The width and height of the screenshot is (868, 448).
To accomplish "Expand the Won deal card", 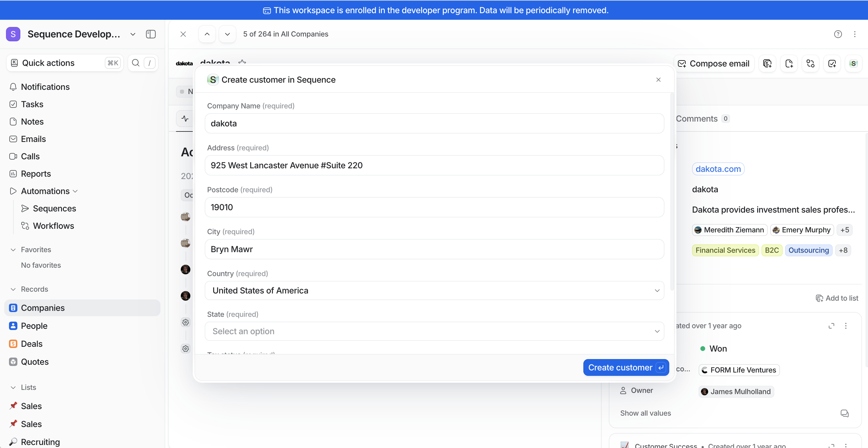I will pyautogui.click(x=831, y=326).
